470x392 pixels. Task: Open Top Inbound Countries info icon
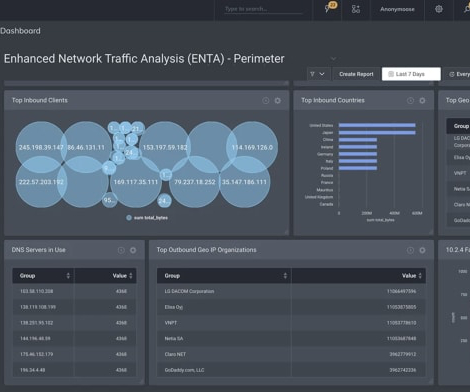410,100
